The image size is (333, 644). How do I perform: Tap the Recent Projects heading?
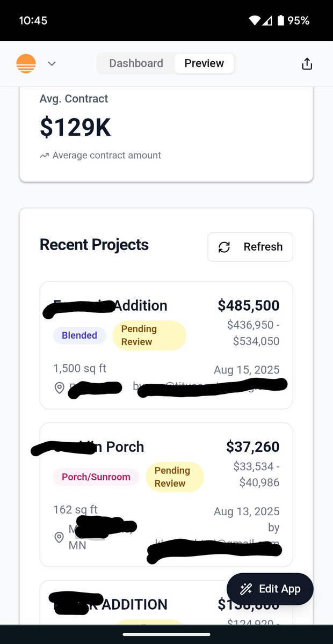point(94,245)
